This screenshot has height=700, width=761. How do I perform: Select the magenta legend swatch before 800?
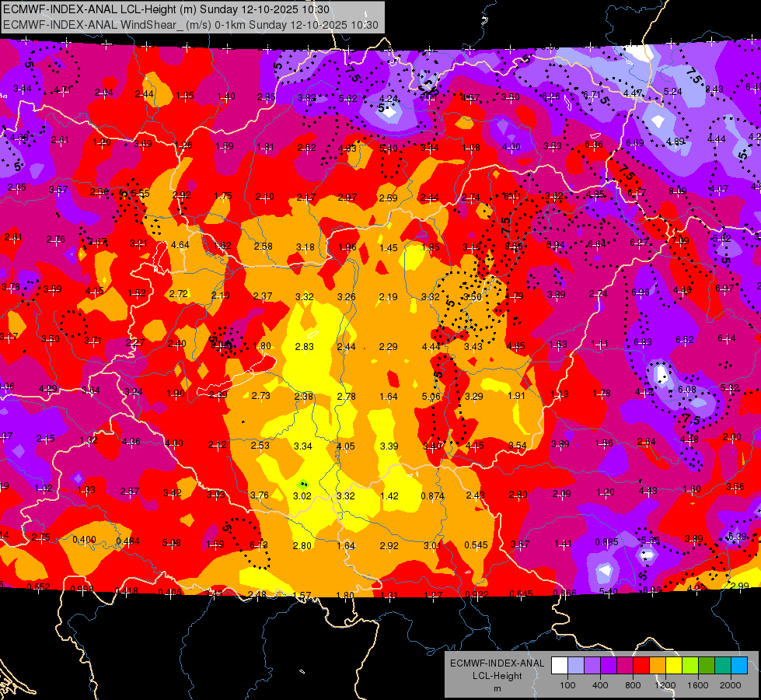pos(625,666)
